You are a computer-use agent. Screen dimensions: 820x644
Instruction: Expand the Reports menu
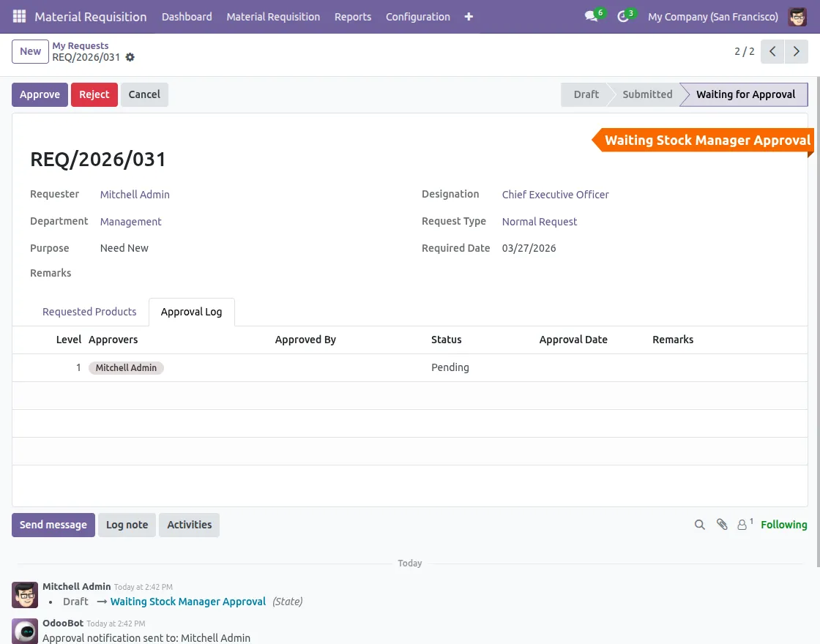[x=353, y=16]
